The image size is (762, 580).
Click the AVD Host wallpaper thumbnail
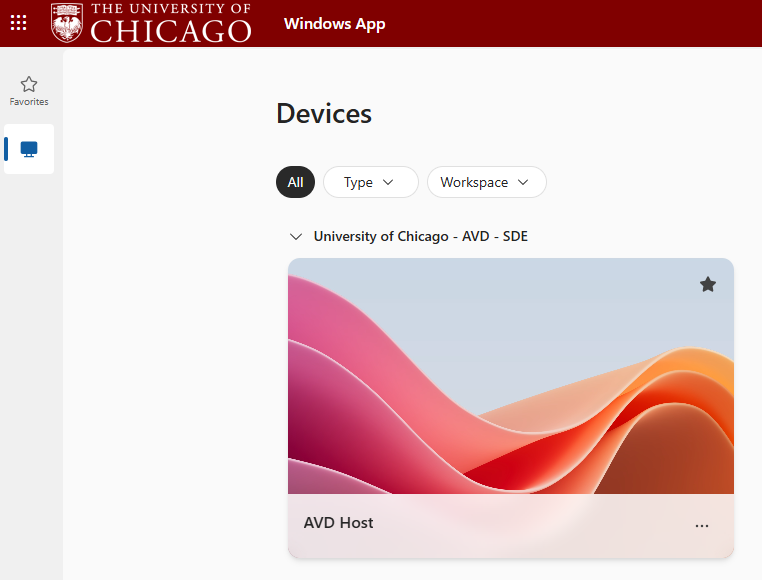click(511, 376)
